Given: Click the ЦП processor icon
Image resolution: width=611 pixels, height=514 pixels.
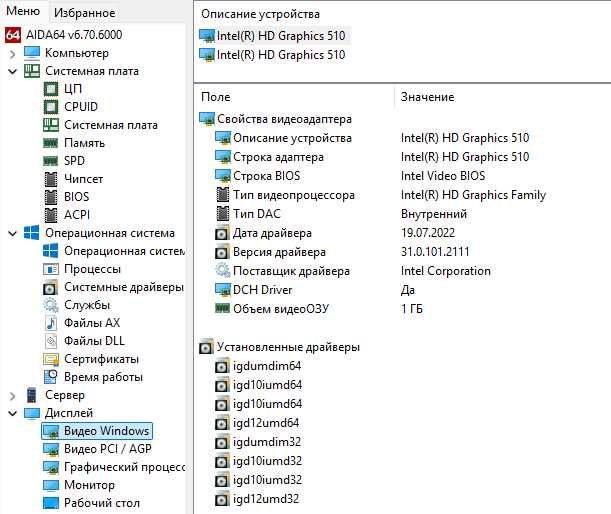Looking at the screenshot, I should click(51, 89).
